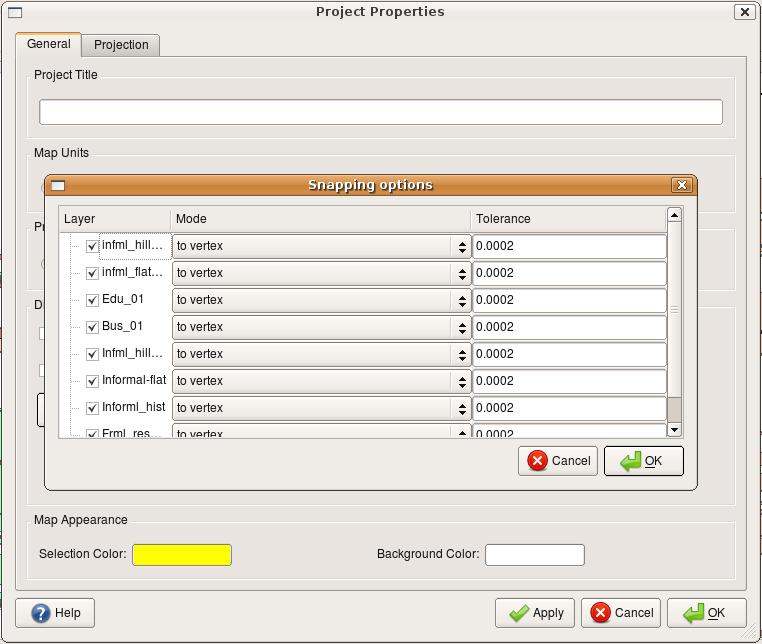This screenshot has width=762, height=644.
Task: Pick a new Selection Color
Action: [182, 555]
